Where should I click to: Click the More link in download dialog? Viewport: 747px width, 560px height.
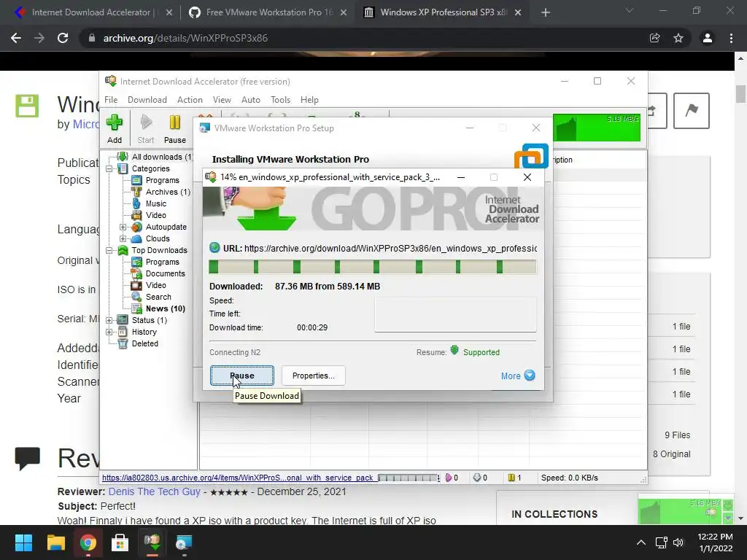tap(511, 376)
